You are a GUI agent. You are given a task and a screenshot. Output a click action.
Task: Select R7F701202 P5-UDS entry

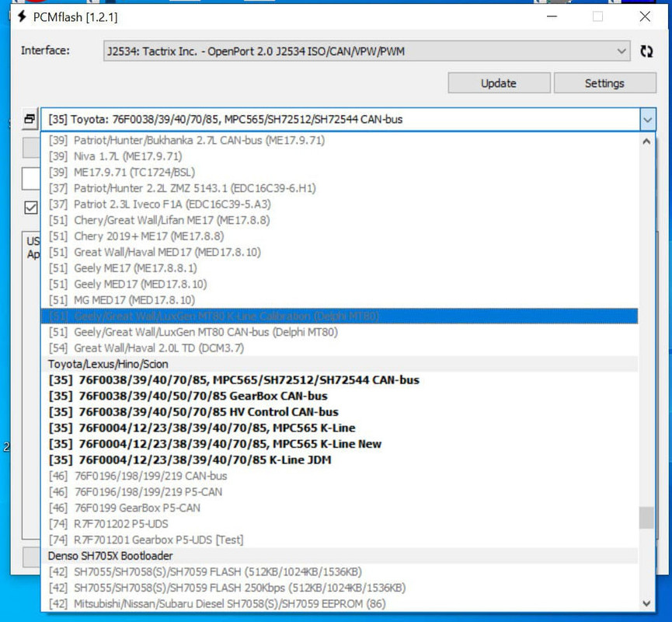point(339,524)
